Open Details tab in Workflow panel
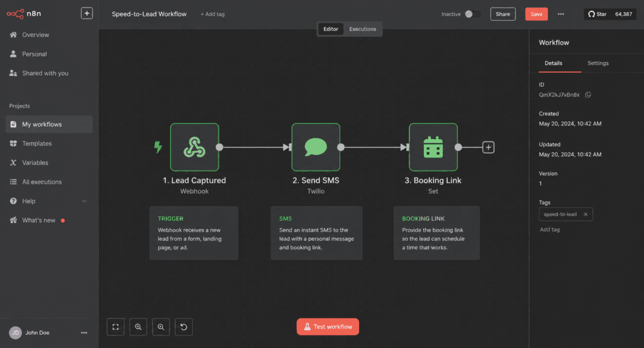Image resolution: width=644 pixels, height=348 pixels. tap(553, 64)
